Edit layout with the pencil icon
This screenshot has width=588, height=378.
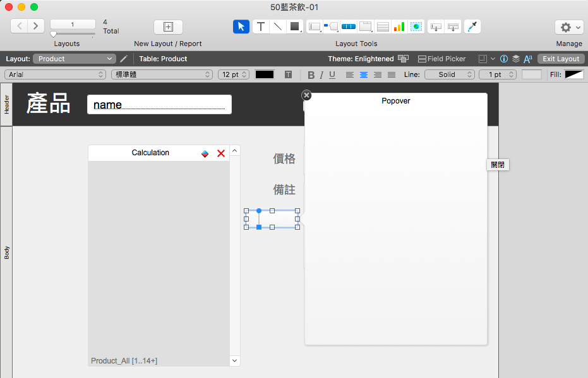click(124, 59)
